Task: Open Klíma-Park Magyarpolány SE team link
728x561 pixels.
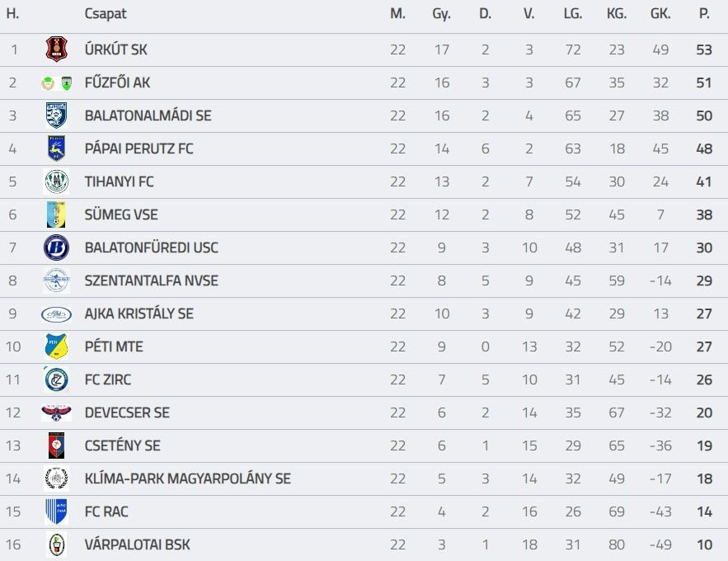Action: 187,478
